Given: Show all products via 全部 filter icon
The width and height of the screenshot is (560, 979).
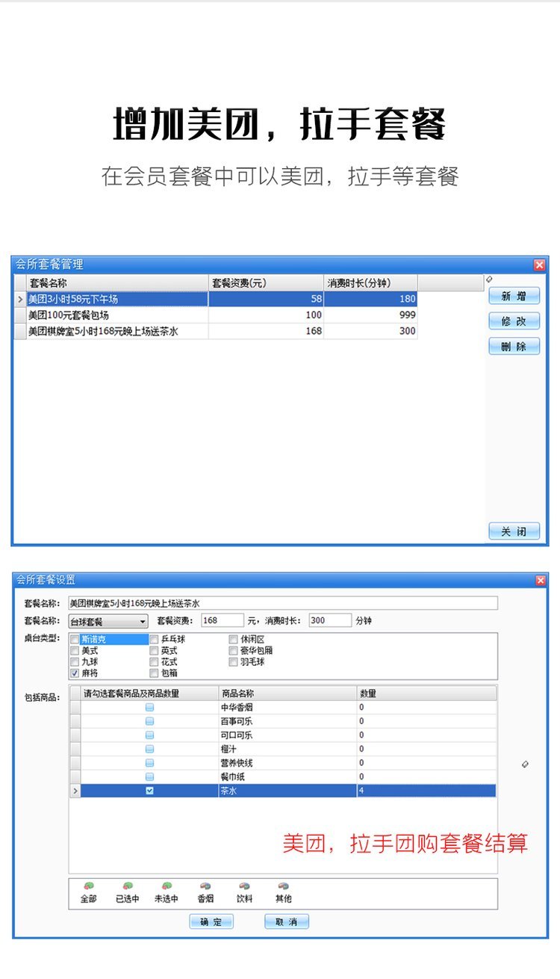Looking at the screenshot, I should pos(88,892).
